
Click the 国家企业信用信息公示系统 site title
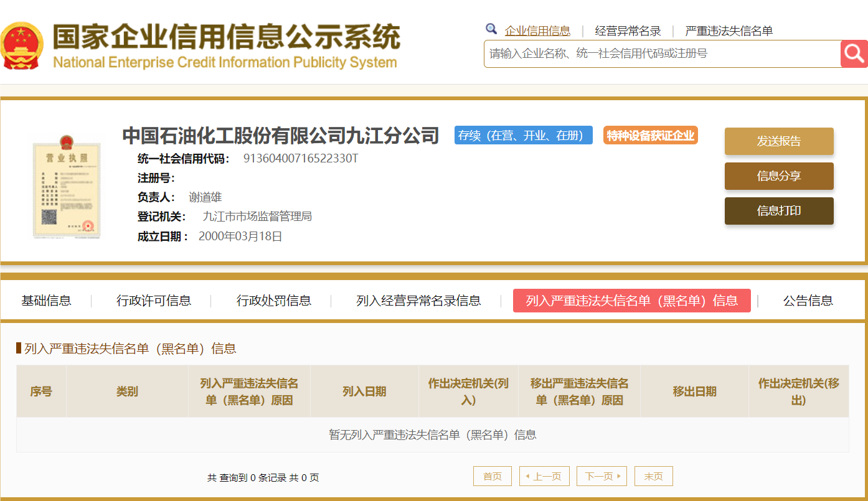click(x=227, y=37)
